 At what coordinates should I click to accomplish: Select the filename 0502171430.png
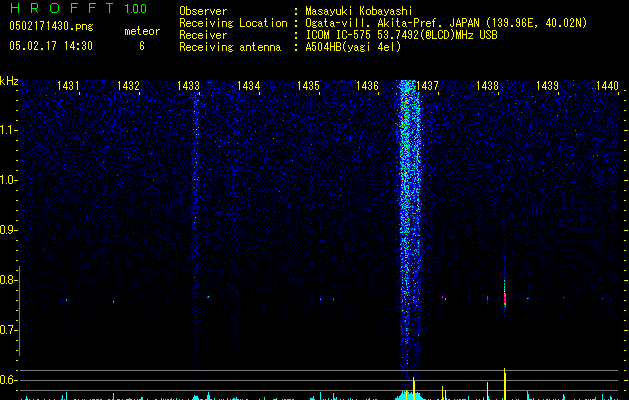pyautogui.click(x=51, y=27)
